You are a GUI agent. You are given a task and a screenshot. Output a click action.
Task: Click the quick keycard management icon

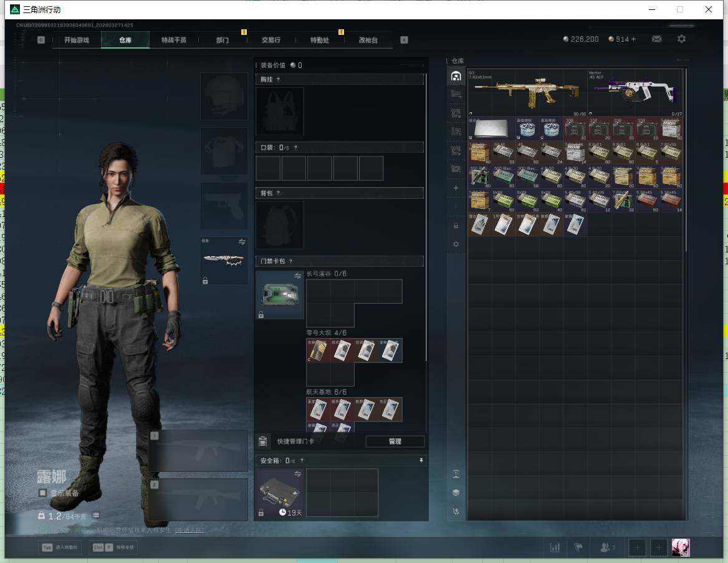tap(263, 441)
